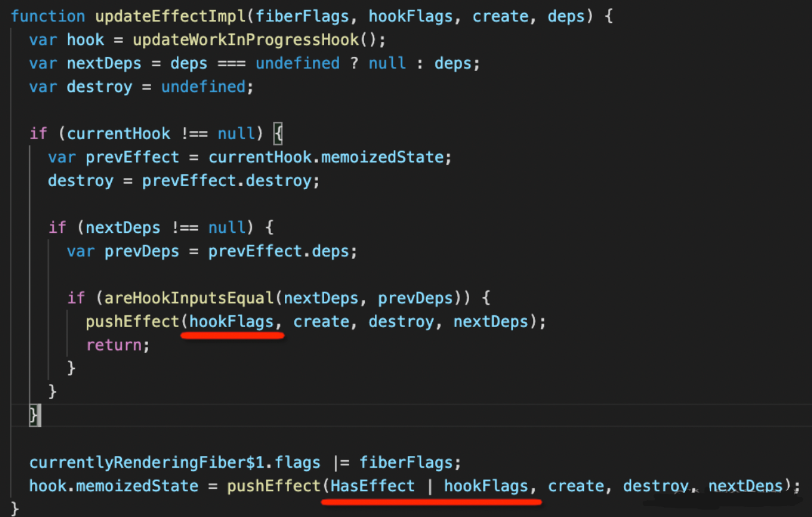Click 'deps' parameter in the function signature

566,16
